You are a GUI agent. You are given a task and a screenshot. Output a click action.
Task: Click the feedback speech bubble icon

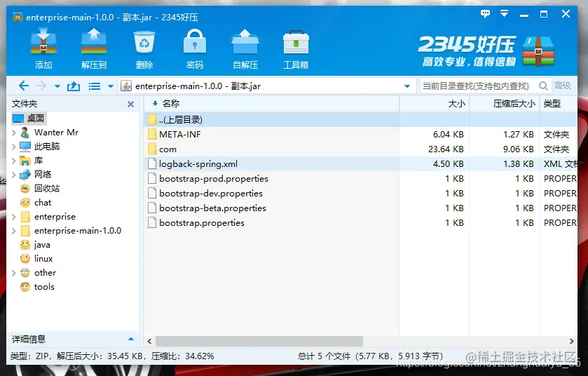tap(485, 14)
